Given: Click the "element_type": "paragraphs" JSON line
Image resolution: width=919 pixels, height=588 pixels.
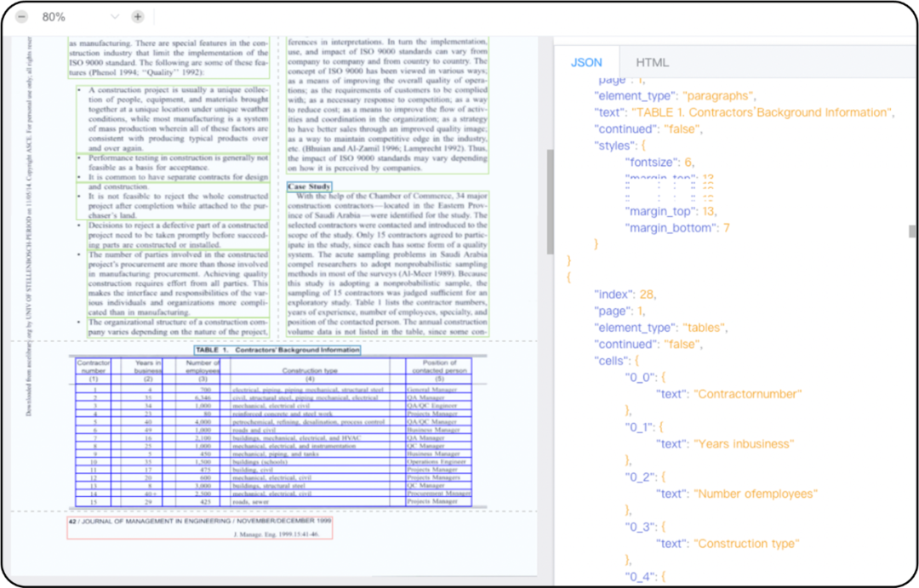Looking at the screenshot, I should click(x=675, y=95).
